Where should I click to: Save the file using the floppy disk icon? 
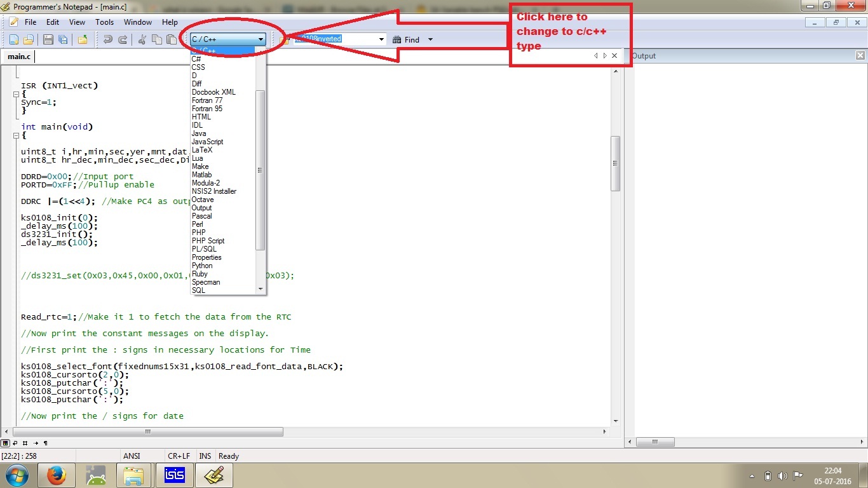click(x=48, y=39)
